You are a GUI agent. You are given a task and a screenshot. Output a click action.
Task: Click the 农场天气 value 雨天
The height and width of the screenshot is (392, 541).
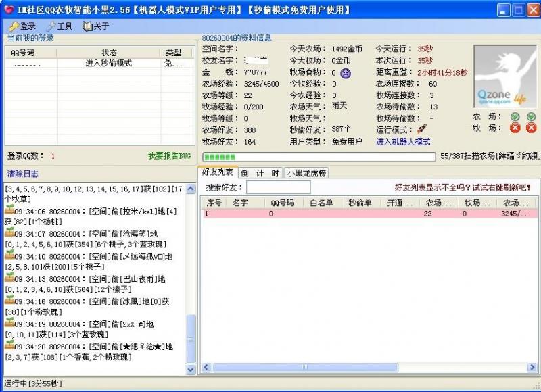pyautogui.click(x=339, y=106)
